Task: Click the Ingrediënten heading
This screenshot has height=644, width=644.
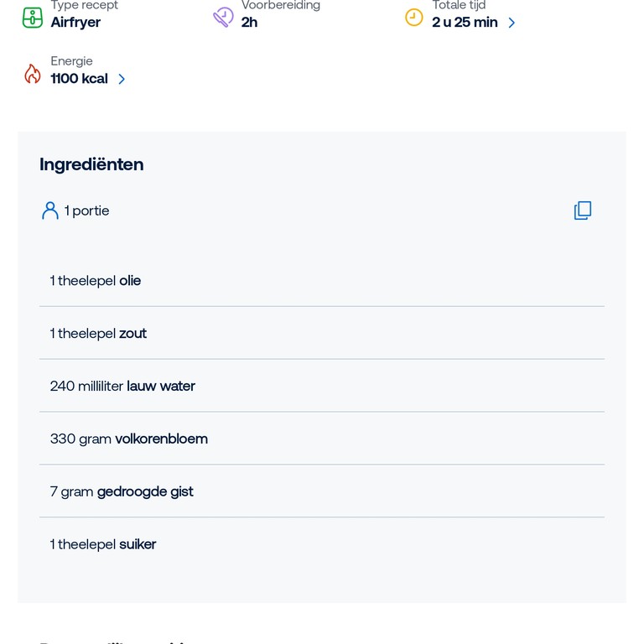Action: point(91,164)
